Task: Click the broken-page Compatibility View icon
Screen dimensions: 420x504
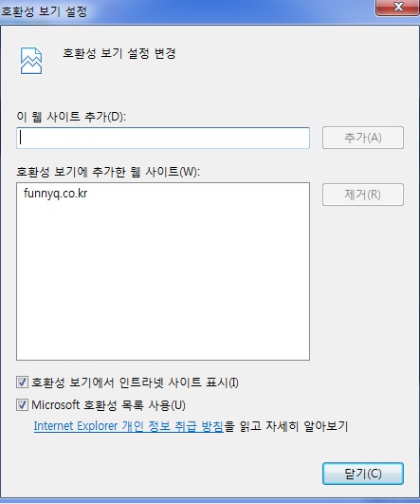Action: click(31, 61)
